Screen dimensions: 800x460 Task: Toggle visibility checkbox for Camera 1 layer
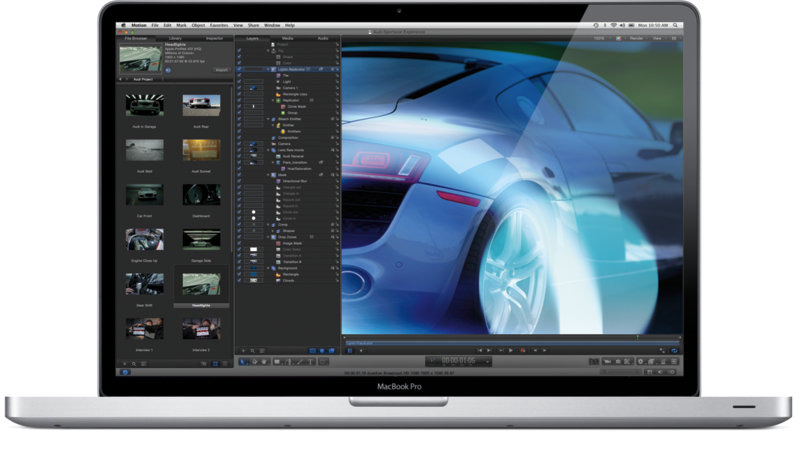[x=240, y=88]
